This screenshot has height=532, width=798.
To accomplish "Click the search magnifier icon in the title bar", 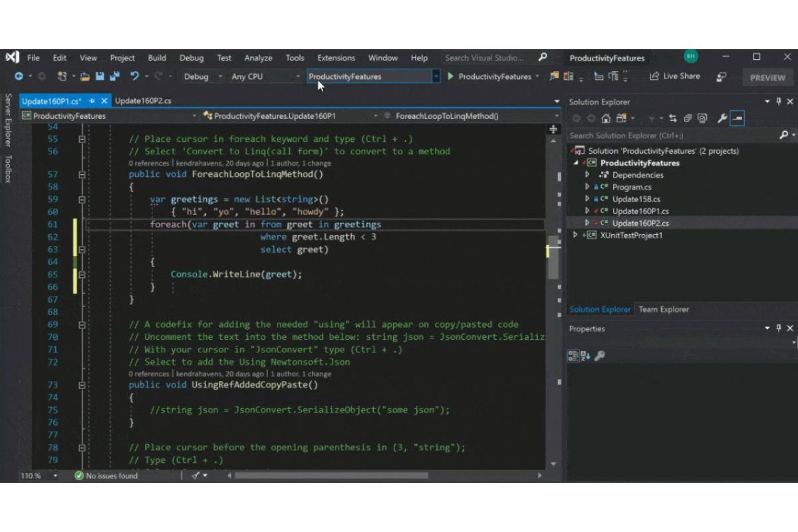I will pos(543,58).
